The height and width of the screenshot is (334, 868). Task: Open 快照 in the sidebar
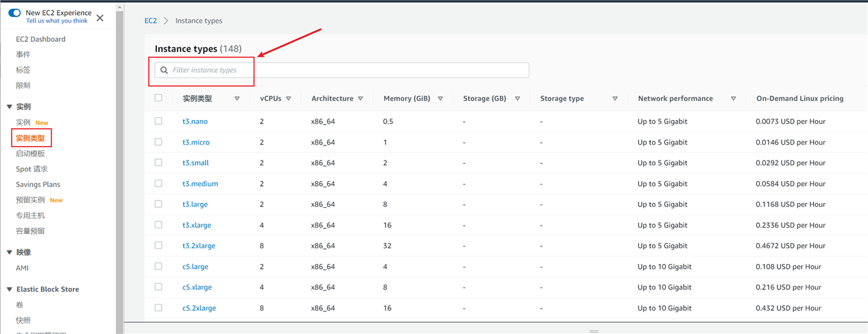(23, 320)
